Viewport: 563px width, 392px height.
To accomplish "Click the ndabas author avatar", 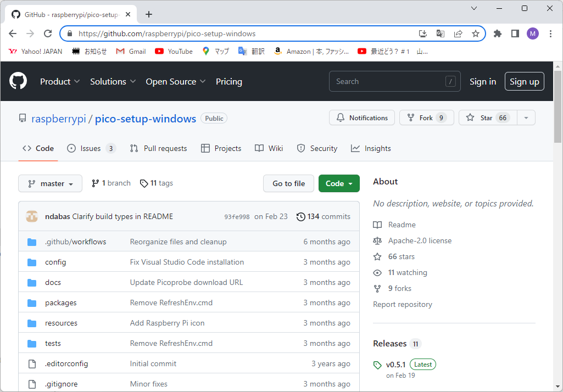I will 32,216.
